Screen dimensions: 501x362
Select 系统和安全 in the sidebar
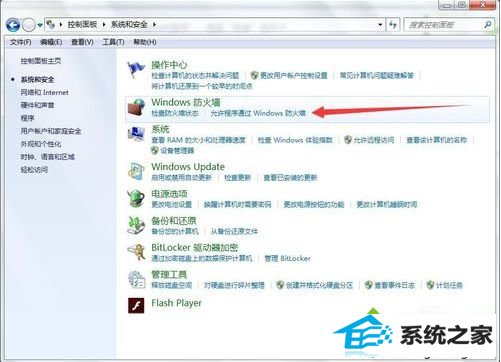tap(37, 79)
